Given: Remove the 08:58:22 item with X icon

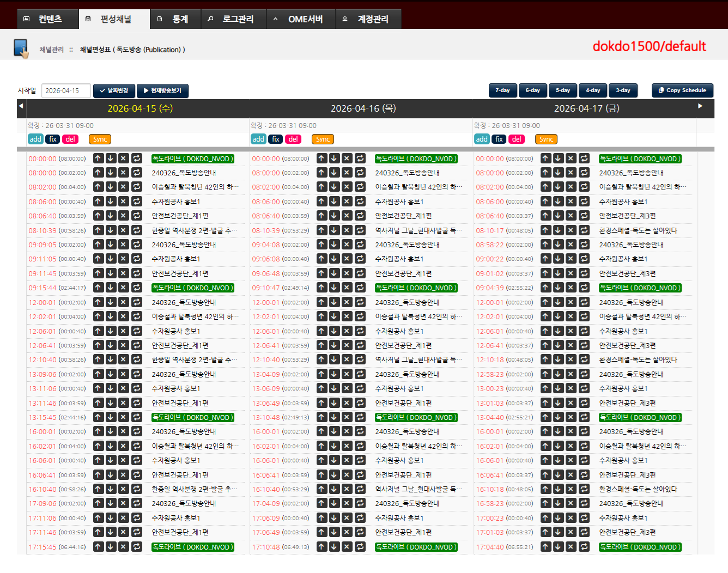Looking at the screenshot, I should coord(571,245).
